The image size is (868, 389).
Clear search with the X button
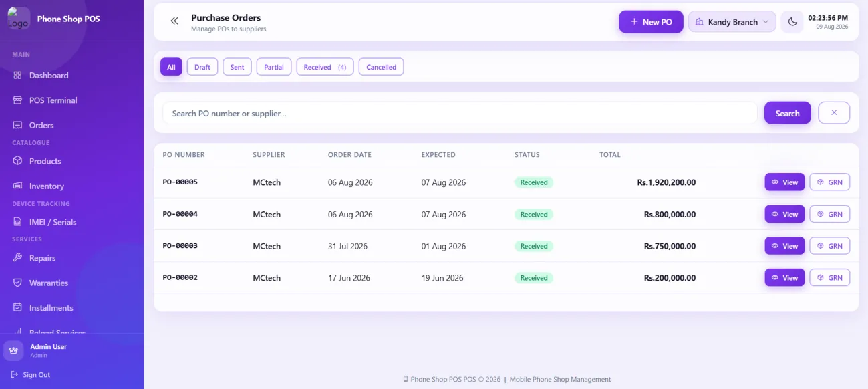click(834, 113)
